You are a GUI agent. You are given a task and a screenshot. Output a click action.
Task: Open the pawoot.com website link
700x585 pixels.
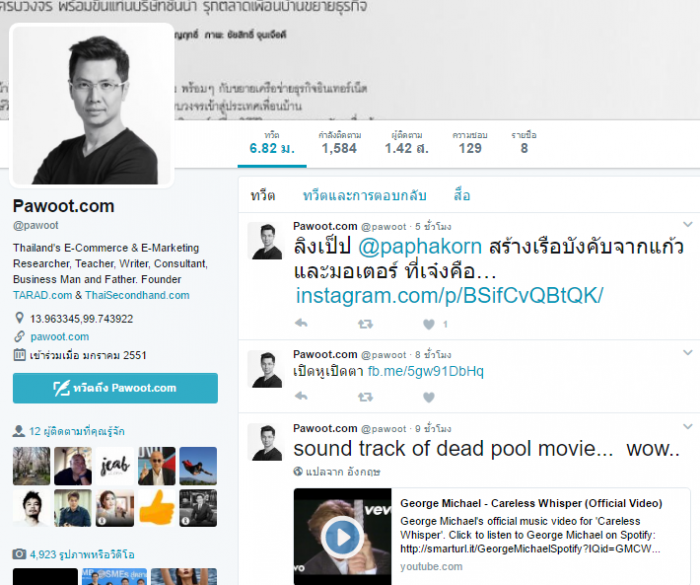(x=60, y=337)
